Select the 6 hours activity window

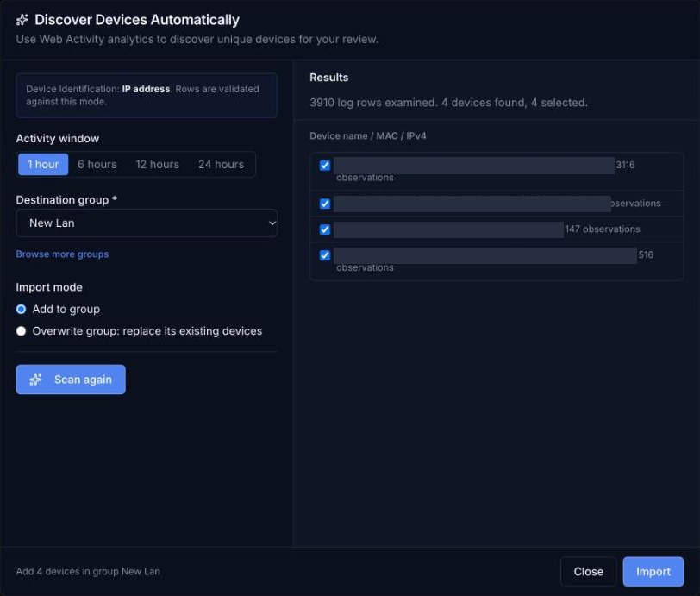click(97, 165)
